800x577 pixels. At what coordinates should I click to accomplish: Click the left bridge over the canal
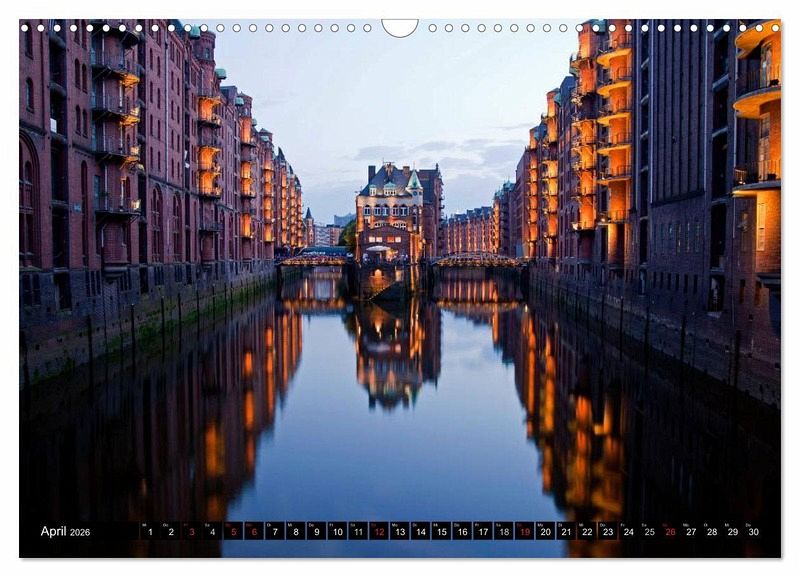[x=313, y=260]
